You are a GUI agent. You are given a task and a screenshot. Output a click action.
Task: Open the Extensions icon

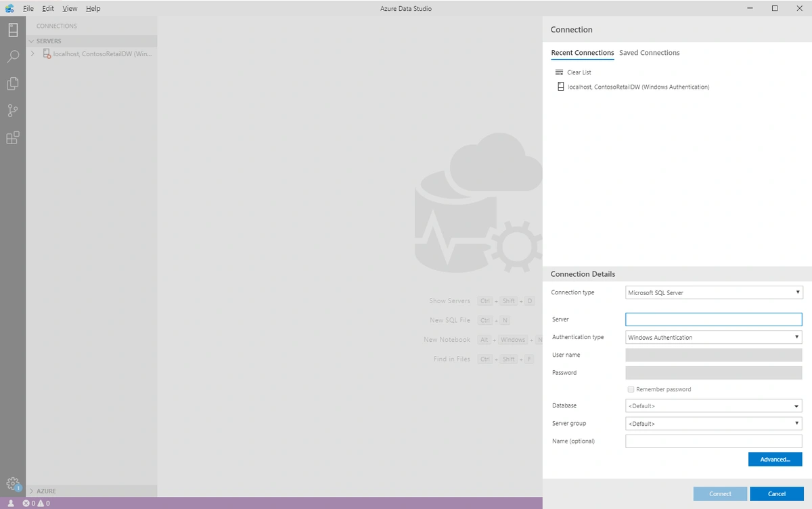pyautogui.click(x=12, y=138)
